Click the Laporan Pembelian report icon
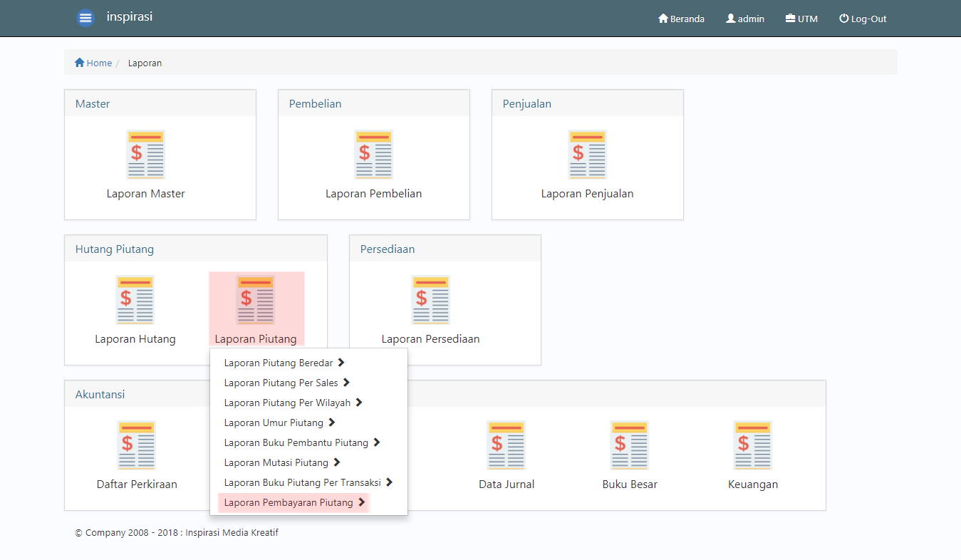The image size is (961, 560). pyautogui.click(x=373, y=155)
